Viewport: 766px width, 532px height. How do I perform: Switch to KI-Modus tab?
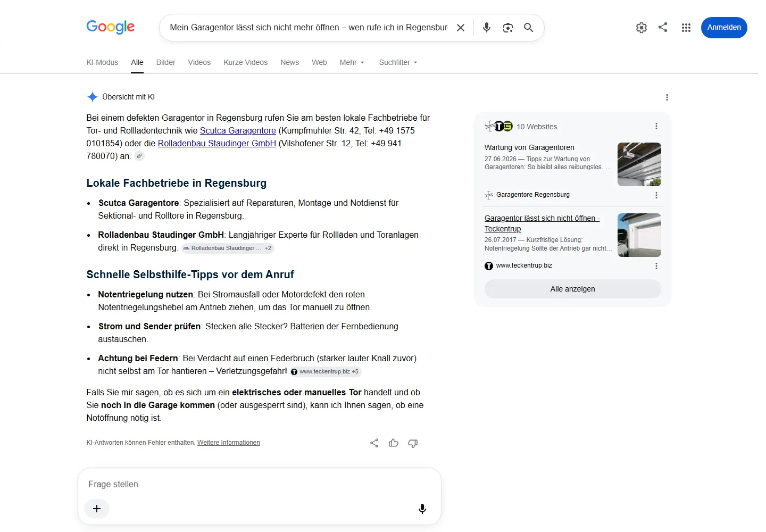click(102, 62)
